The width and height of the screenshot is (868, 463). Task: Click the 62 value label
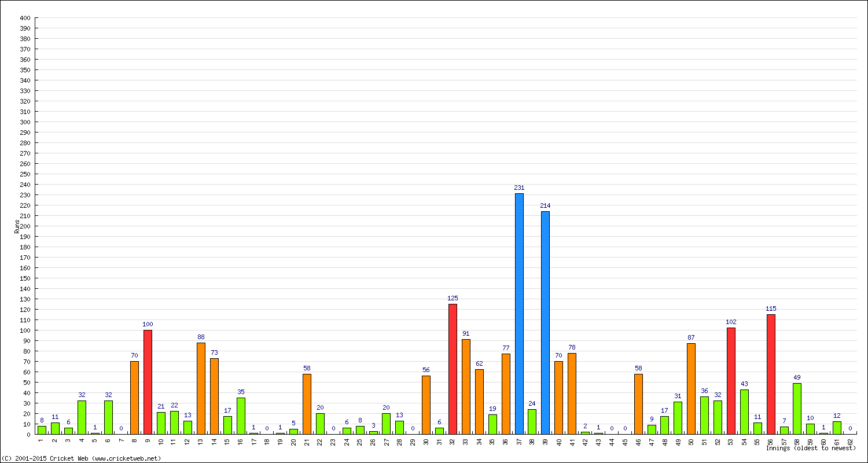479,363
